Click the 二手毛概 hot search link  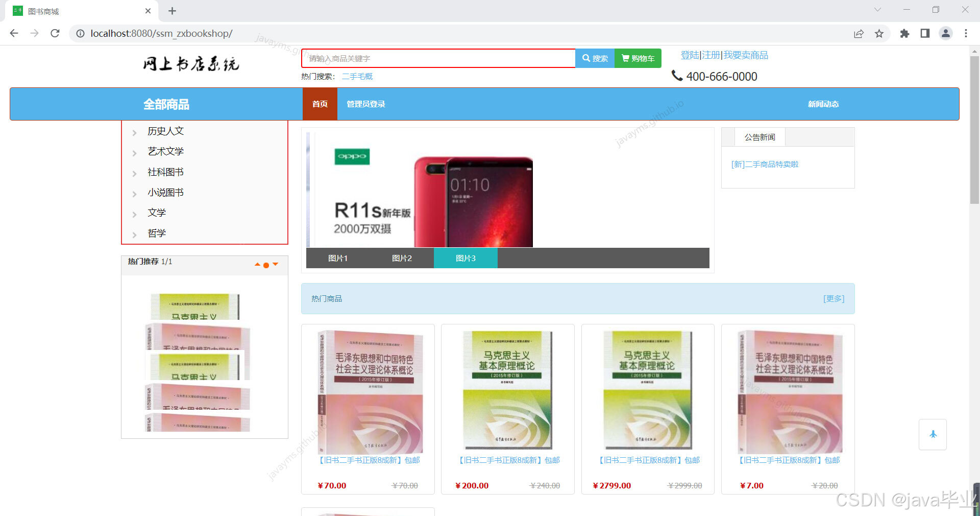(x=357, y=77)
